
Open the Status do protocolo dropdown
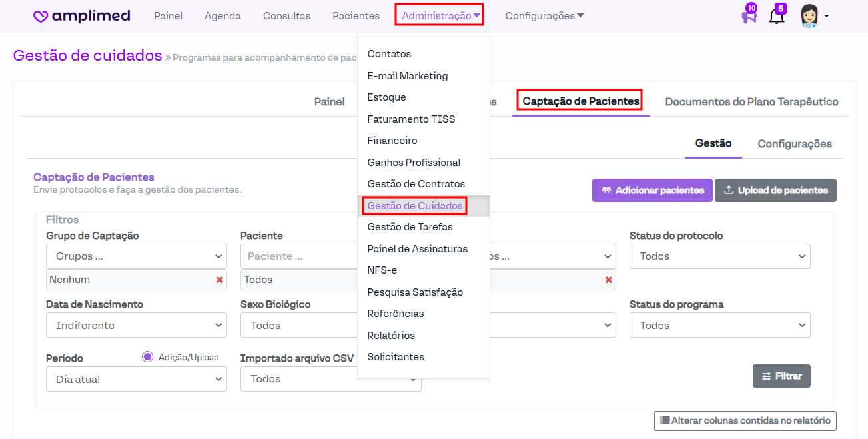719,256
